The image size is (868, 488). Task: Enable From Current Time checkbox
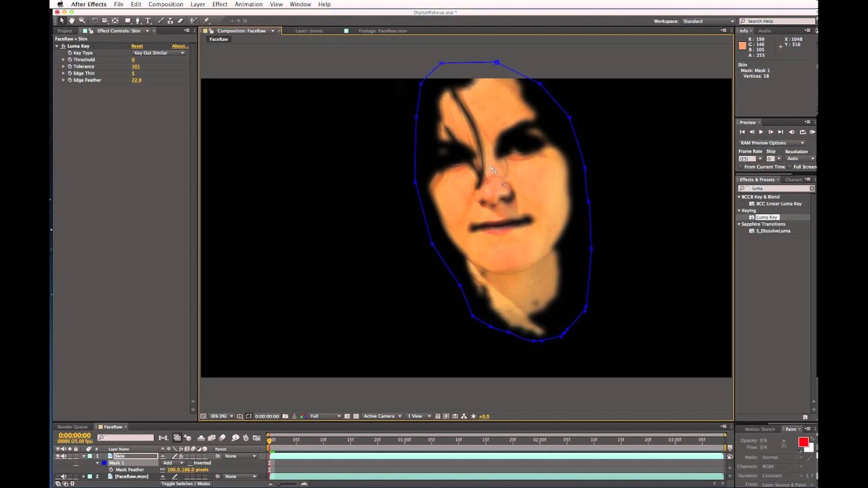(x=741, y=167)
